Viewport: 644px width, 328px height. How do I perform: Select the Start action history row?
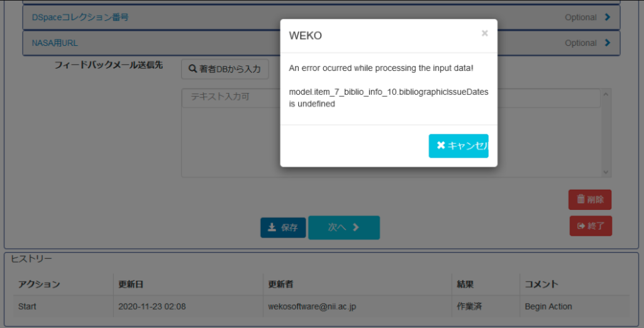[x=28, y=307]
